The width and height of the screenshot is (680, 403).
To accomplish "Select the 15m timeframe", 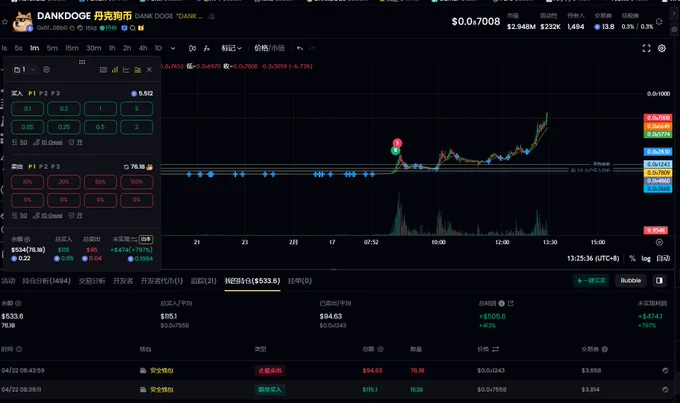I will [x=72, y=48].
